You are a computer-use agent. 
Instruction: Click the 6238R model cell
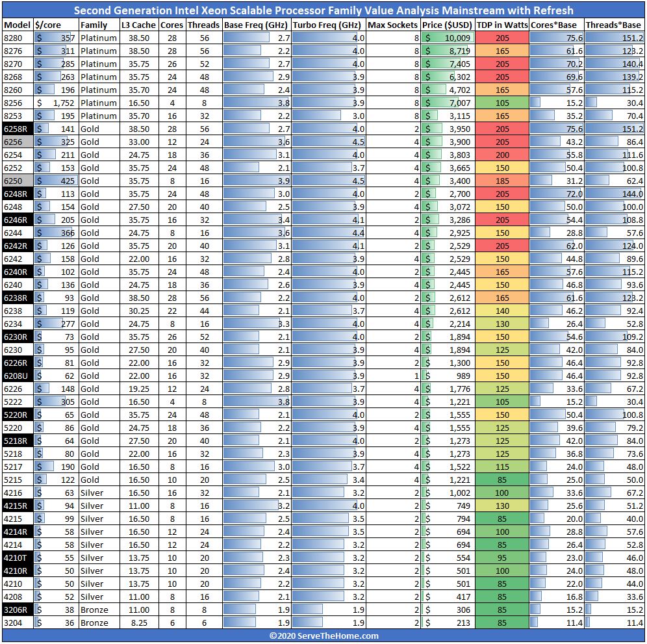18,298
